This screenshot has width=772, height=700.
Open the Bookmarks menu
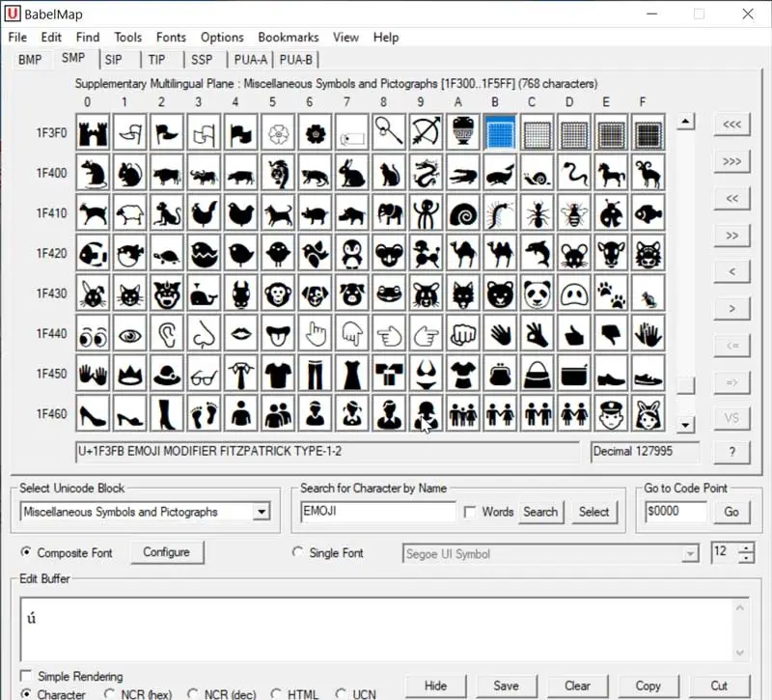pyautogui.click(x=288, y=37)
